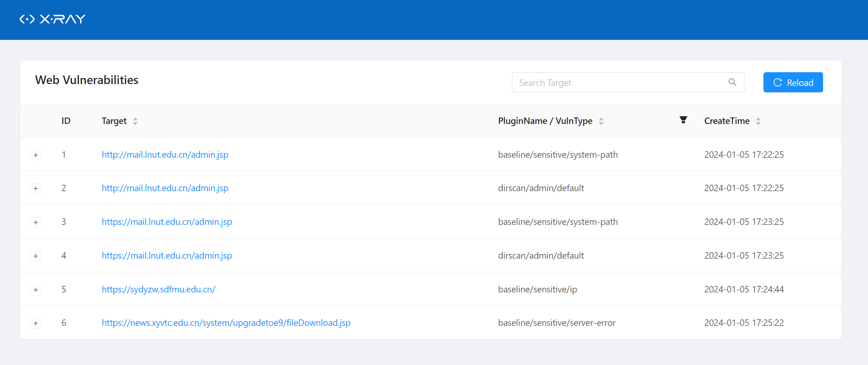The width and height of the screenshot is (868, 365).
Task: Expand row 1 details
Action: click(x=36, y=155)
